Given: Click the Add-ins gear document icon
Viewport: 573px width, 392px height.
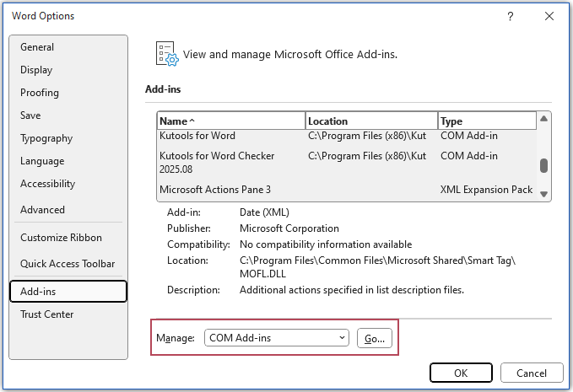Looking at the screenshot, I should coord(166,53).
